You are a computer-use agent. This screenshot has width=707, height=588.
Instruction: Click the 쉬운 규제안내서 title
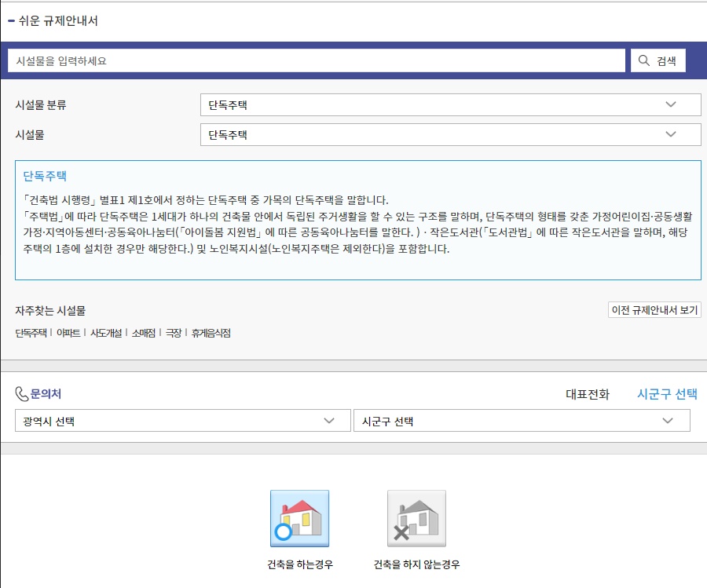click(58, 20)
